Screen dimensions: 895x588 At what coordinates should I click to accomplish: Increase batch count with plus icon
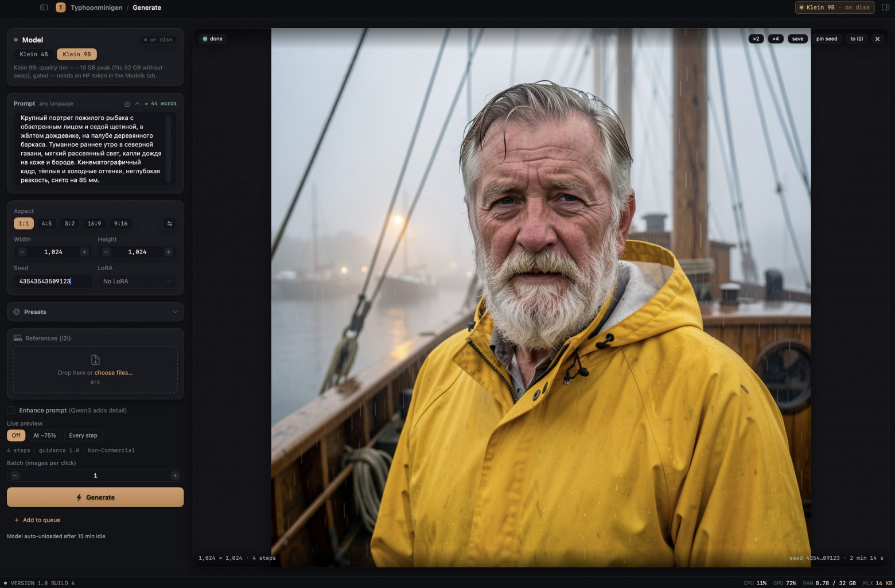tap(175, 476)
